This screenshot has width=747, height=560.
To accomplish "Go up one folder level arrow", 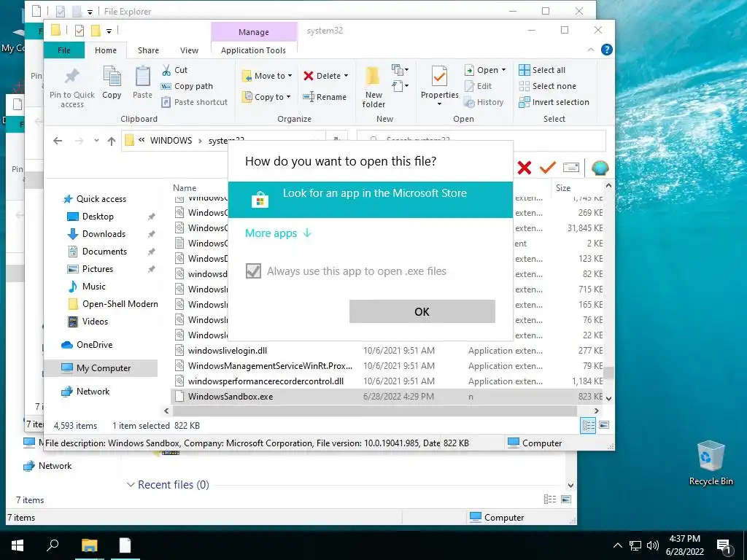I will (112, 141).
